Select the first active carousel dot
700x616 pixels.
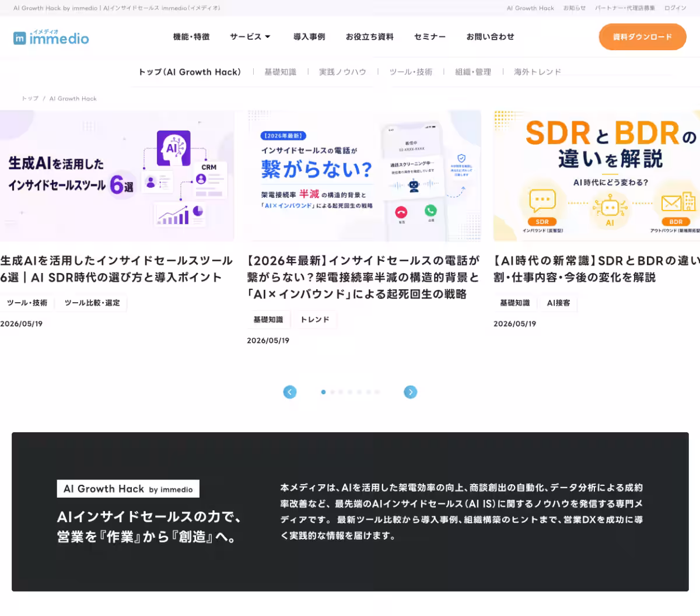tap(323, 392)
